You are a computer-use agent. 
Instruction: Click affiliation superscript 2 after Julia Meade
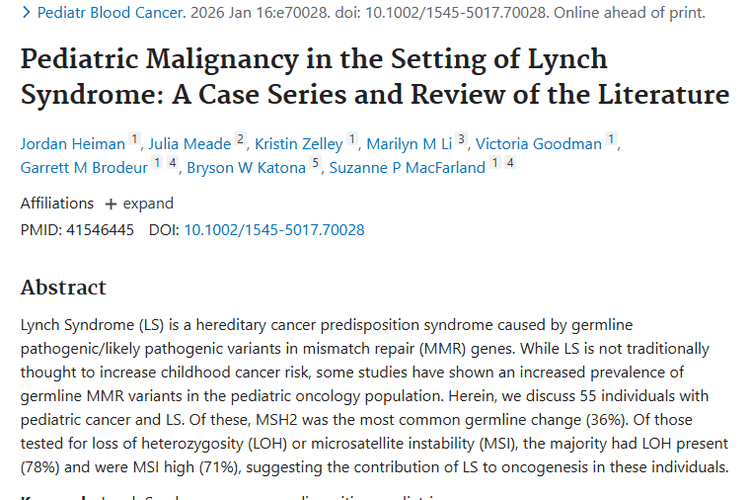click(x=241, y=140)
